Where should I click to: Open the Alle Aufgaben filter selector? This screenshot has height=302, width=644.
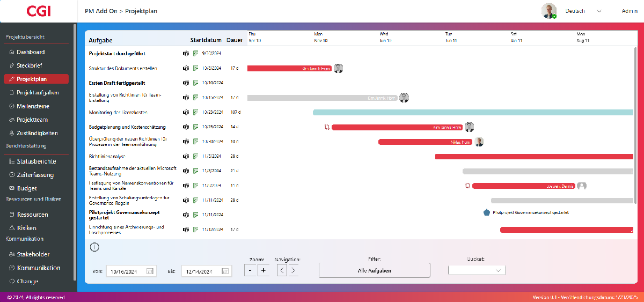click(374, 270)
